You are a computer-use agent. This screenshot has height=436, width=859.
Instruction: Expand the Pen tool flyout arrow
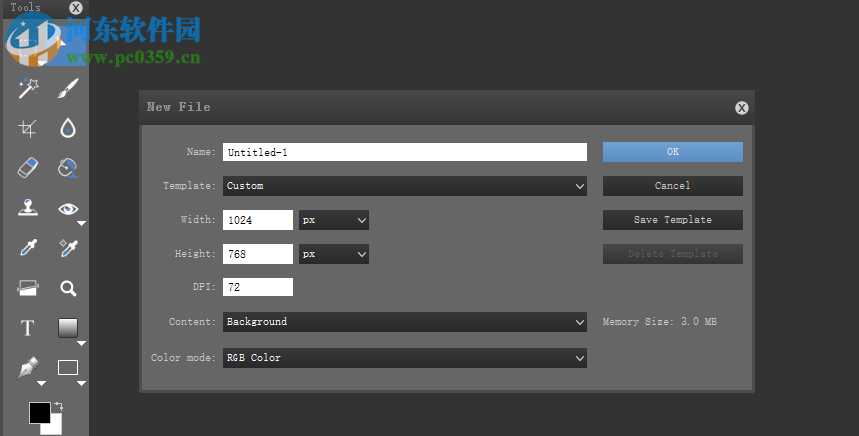pyautogui.click(x=41, y=383)
